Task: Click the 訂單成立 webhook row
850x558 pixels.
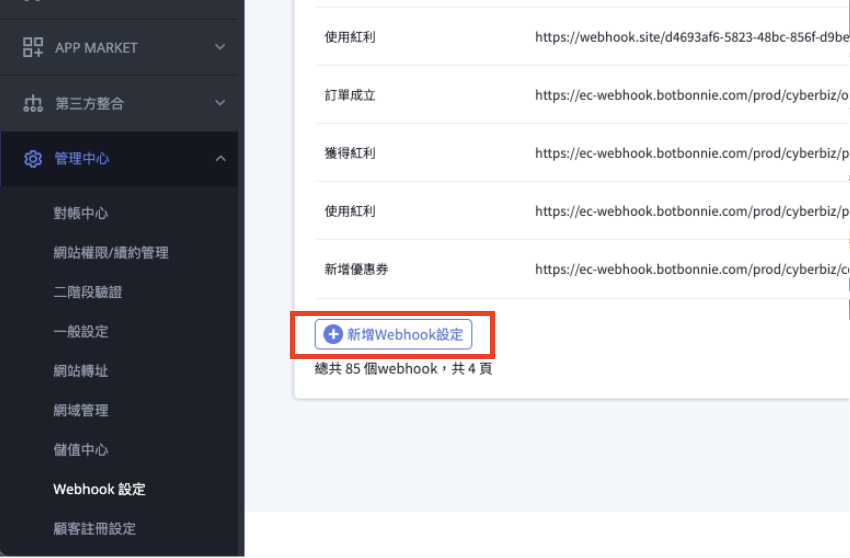Action: click(350, 96)
